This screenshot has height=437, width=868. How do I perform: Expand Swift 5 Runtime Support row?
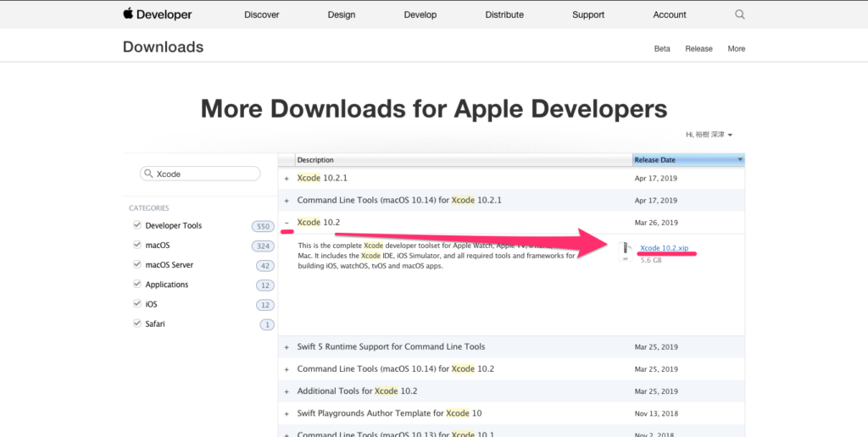(x=287, y=347)
